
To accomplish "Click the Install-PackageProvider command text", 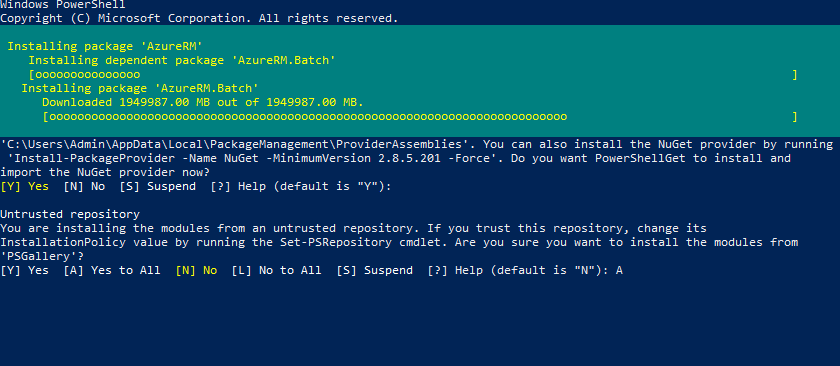I will pyautogui.click(x=255, y=159).
